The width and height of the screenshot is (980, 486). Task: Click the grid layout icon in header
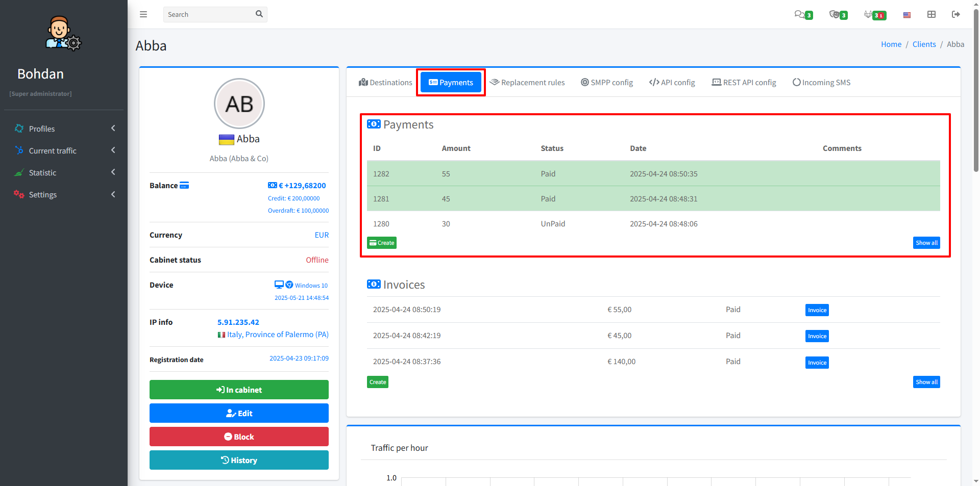point(932,14)
